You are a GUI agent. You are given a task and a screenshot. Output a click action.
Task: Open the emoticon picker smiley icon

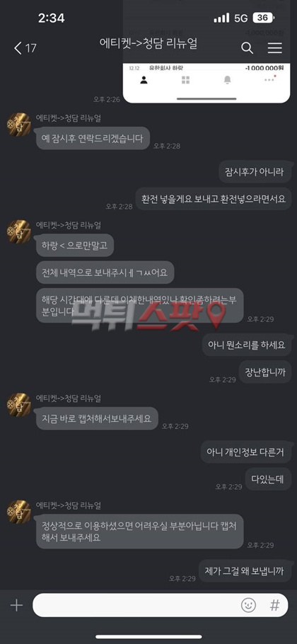[249, 605]
